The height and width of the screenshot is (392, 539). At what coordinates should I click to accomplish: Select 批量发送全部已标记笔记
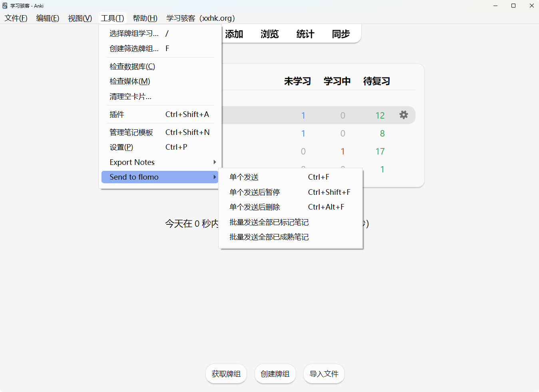(269, 222)
